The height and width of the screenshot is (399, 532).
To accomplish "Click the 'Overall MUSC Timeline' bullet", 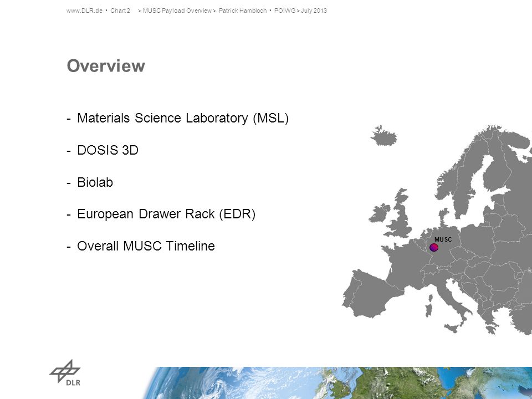I will (x=146, y=246).
